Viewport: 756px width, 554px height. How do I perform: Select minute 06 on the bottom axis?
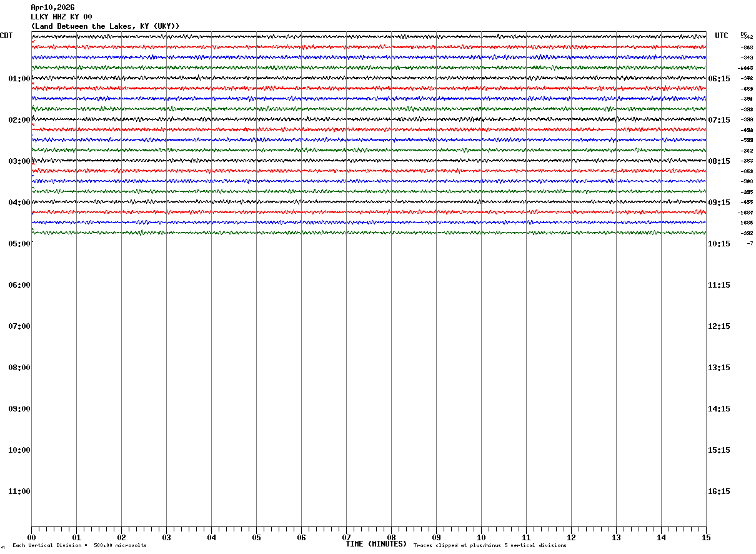point(301,538)
